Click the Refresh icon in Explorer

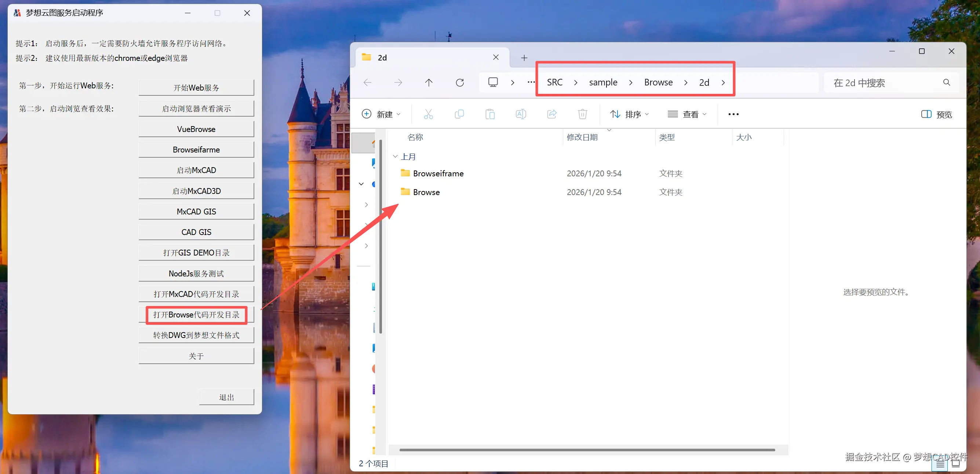click(x=460, y=82)
